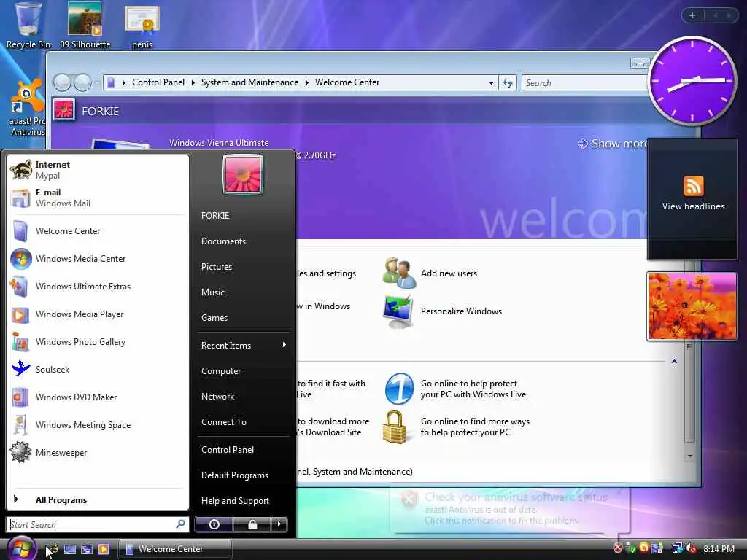Click padlock Go online to find more ways item
Screen dimensions: 747x560
457,427
